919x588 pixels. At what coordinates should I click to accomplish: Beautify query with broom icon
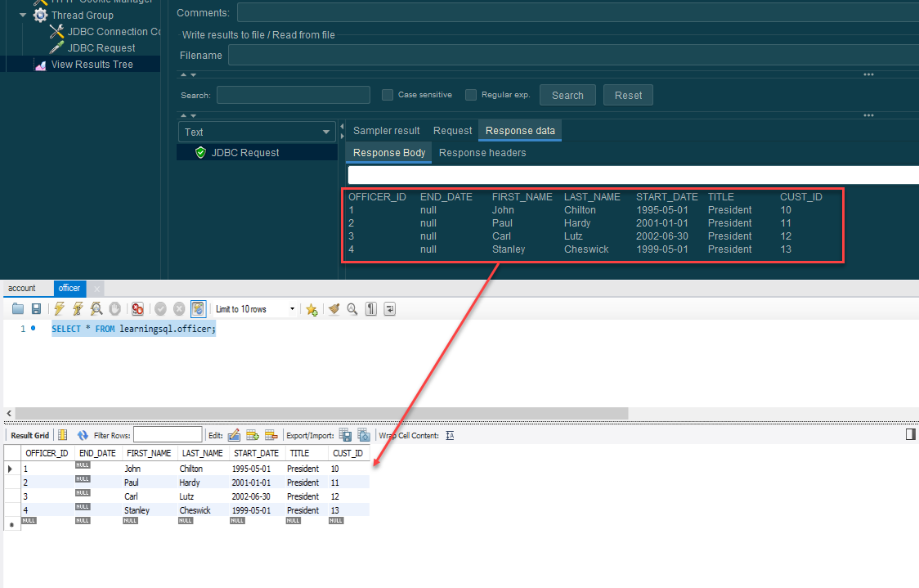pyautogui.click(x=334, y=309)
